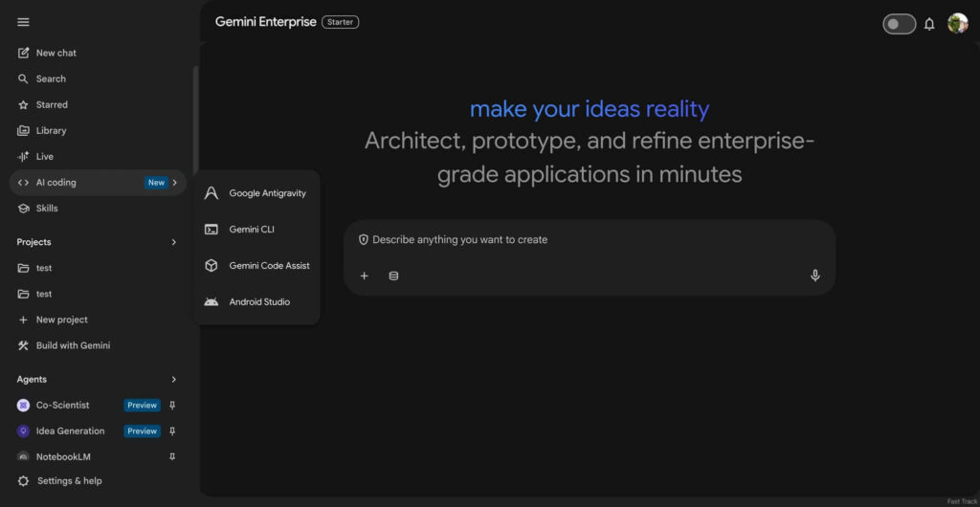
Task: Click the Co-Scientist Preview badge
Action: (x=142, y=406)
